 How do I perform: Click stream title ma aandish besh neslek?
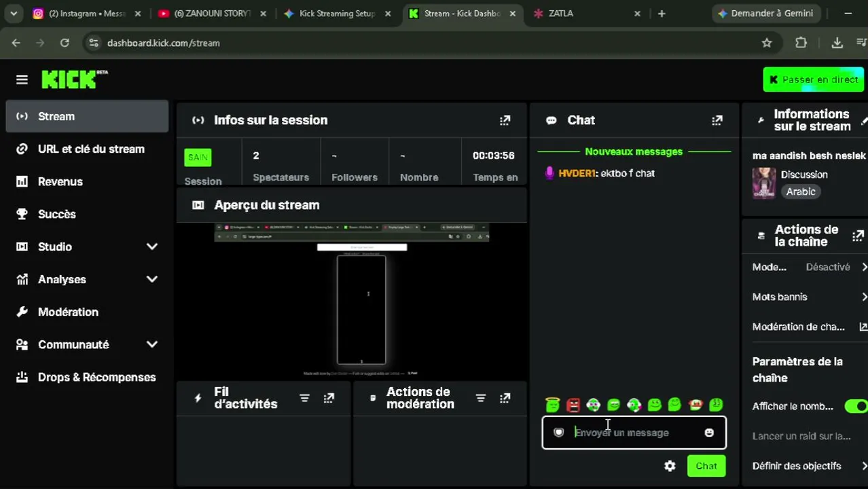pos(809,156)
